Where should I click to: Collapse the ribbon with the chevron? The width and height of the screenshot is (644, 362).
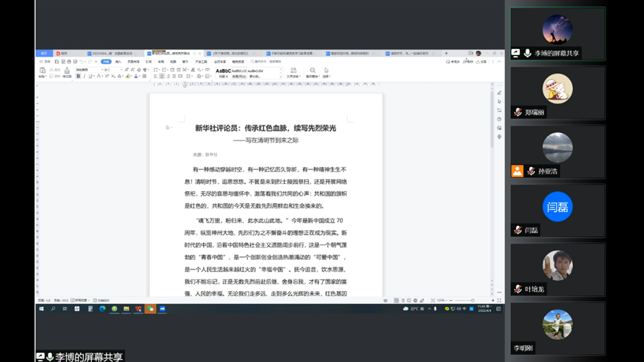point(499,61)
